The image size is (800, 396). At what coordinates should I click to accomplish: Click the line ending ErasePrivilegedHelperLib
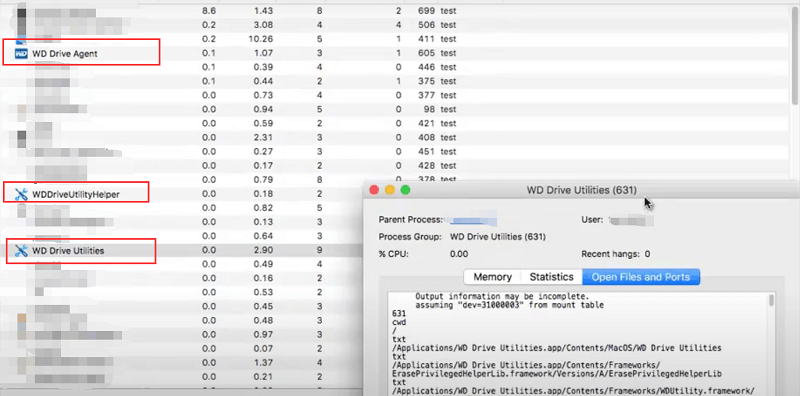pyautogui.click(x=557, y=374)
